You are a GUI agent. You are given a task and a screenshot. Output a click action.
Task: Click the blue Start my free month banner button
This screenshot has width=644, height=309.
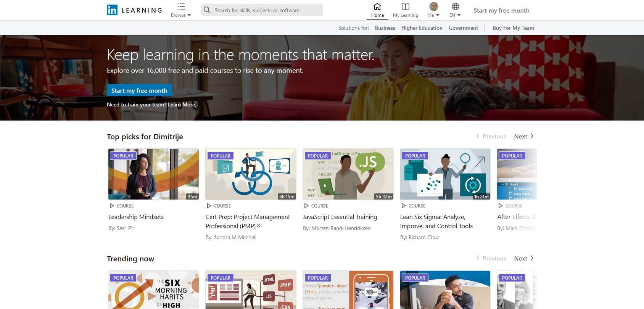pyautogui.click(x=139, y=90)
